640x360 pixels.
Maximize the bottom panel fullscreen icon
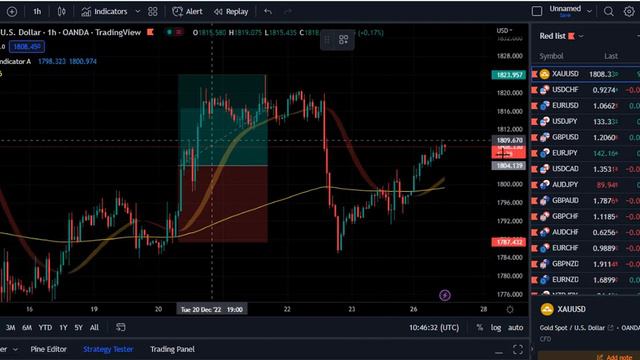pos(518,349)
